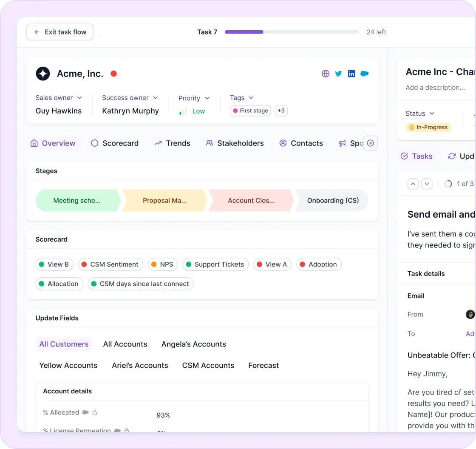Click the Acme, Inc. star logo

pos(43,74)
